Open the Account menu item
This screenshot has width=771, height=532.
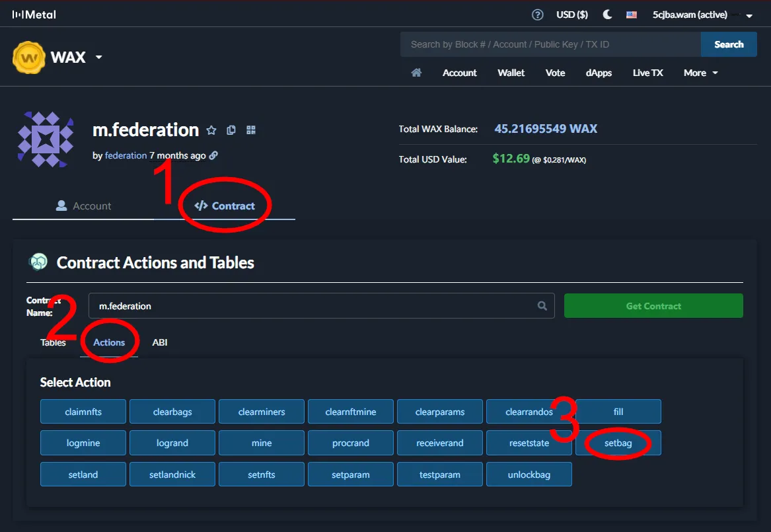(459, 73)
